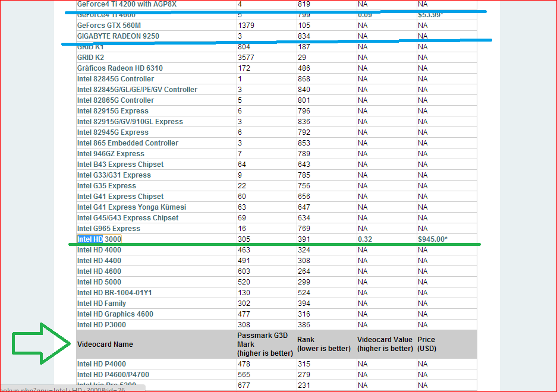Image resolution: width=557 pixels, height=392 pixels.
Task: Click the 172 score for Gráficos Radeon HD 6310
Action: point(244,68)
